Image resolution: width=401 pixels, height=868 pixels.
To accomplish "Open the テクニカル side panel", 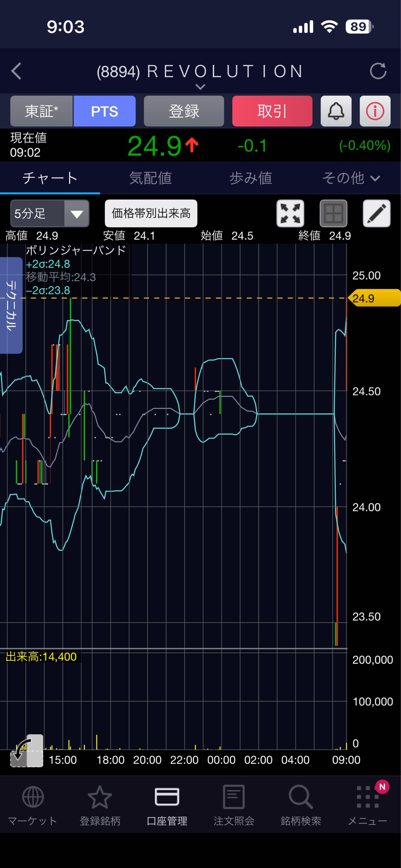I will click(11, 305).
